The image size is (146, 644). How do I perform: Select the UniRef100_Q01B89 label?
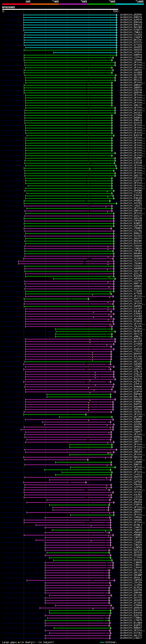point(131,73)
